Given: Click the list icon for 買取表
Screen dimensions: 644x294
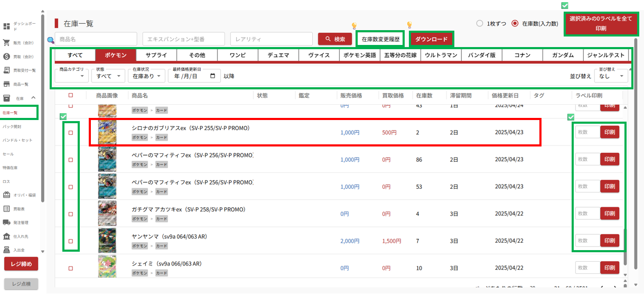Looking at the screenshot, I should click(x=6, y=209).
